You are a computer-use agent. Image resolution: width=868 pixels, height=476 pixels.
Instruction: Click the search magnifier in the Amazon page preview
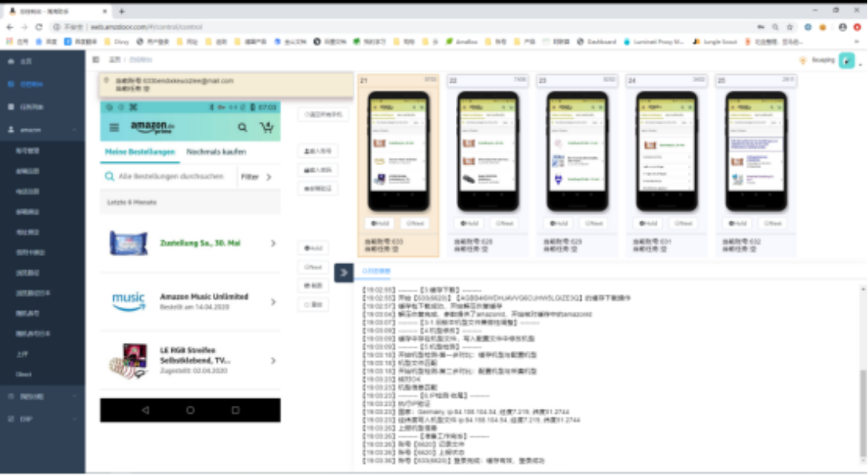click(x=242, y=128)
